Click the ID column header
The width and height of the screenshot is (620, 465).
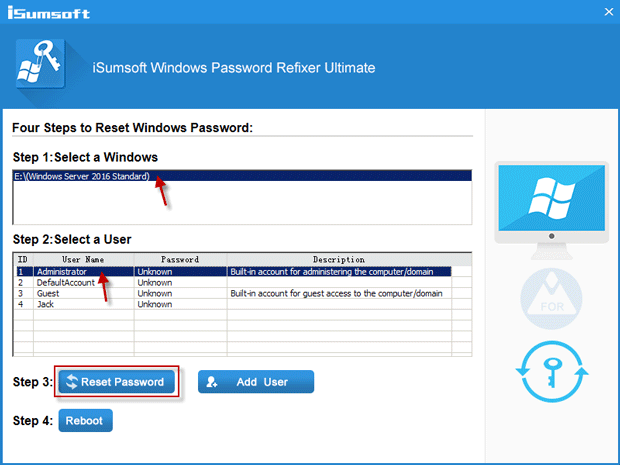coord(24,259)
